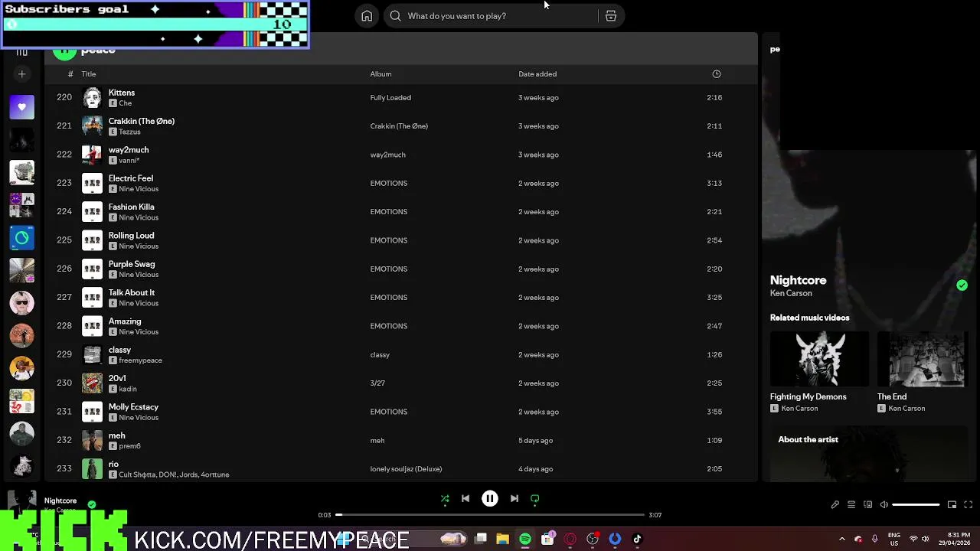
Task: Show the play queue
Action: (x=851, y=505)
